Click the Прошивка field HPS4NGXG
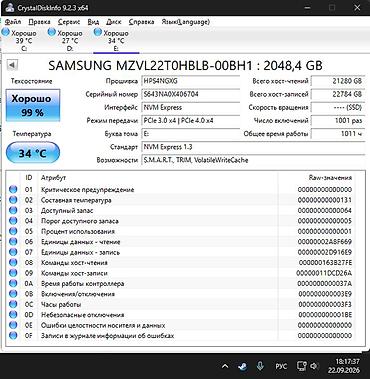Image resolution: width=370 pixels, height=379 pixels. point(191,81)
